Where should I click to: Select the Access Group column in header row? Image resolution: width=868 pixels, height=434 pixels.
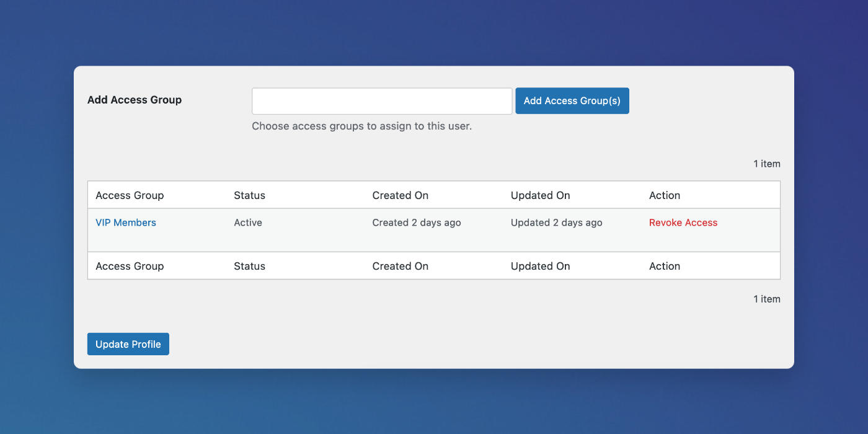click(x=130, y=195)
